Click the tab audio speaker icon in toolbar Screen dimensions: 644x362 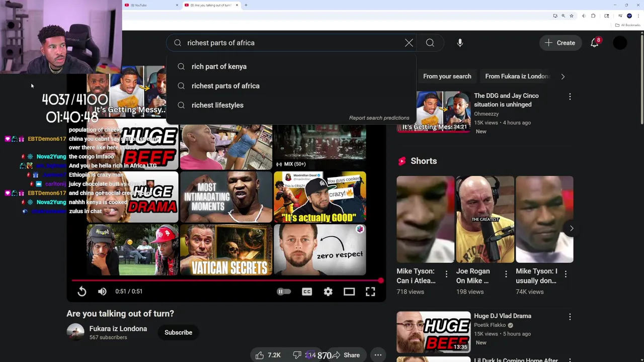click(x=584, y=16)
